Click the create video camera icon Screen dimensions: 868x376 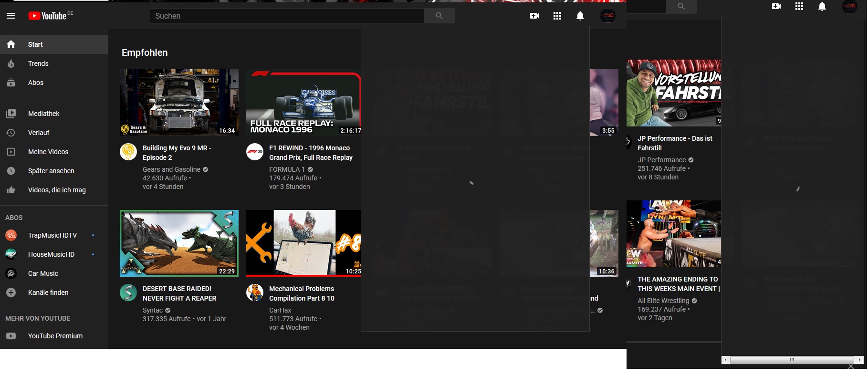pos(534,16)
